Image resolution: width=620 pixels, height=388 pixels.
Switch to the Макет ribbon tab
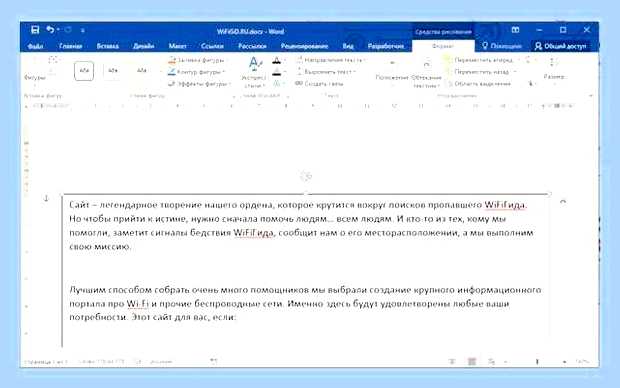[178, 46]
